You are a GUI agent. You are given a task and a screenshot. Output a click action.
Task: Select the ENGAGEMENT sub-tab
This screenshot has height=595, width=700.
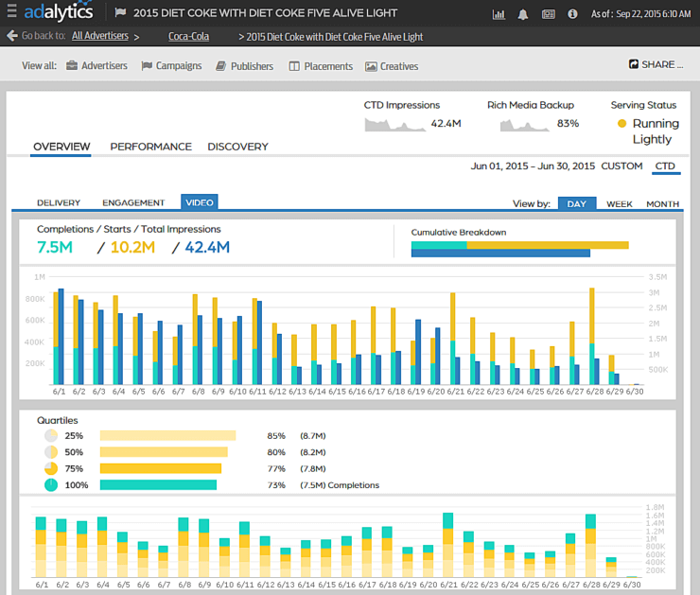133,202
